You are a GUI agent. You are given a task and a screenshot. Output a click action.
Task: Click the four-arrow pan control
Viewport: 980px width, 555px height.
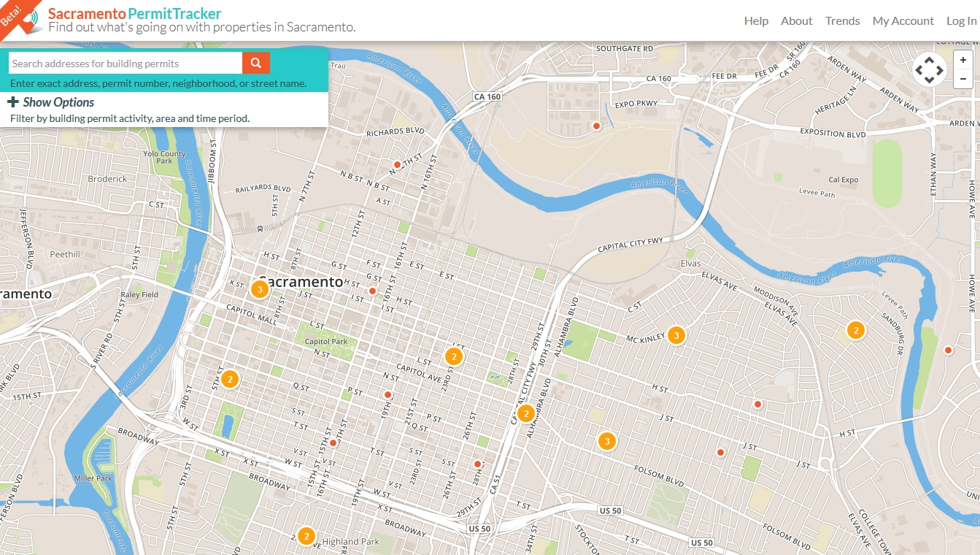click(930, 69)
